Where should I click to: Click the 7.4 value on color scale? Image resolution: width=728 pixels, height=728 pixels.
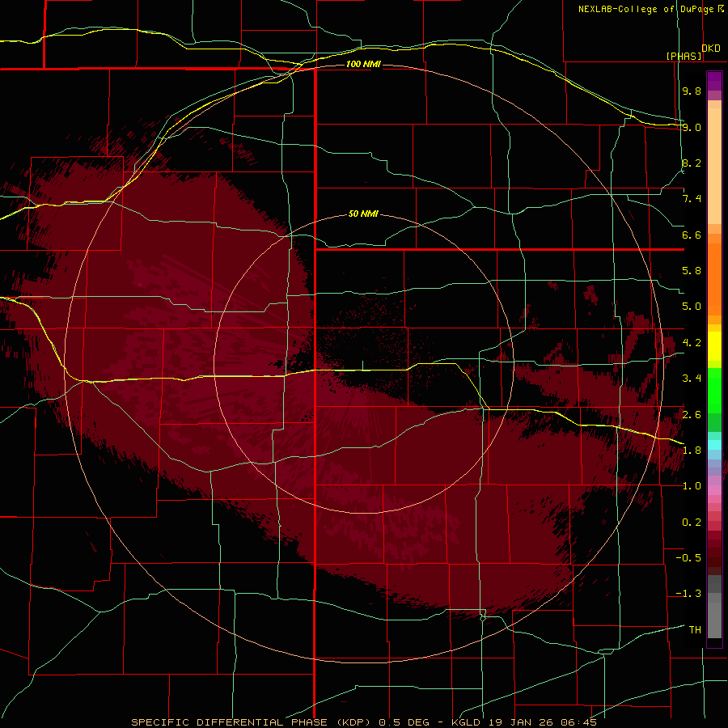pos(692,199)
